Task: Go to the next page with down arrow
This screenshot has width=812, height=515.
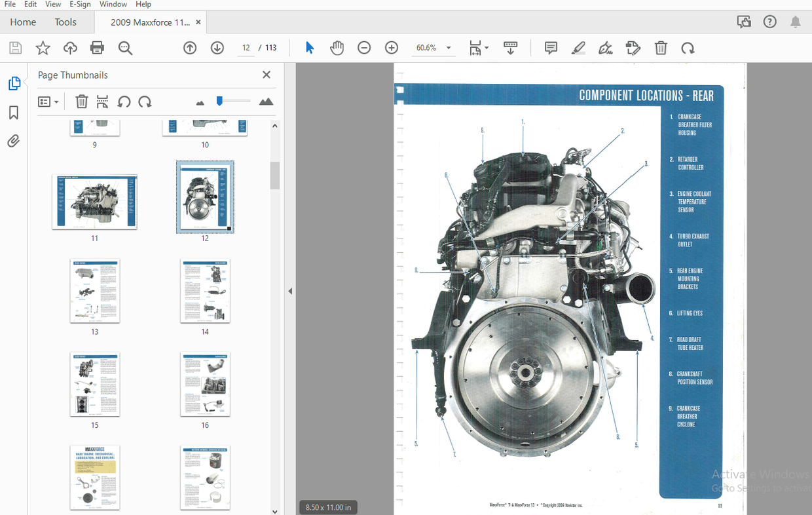Action: pos(217,47)
